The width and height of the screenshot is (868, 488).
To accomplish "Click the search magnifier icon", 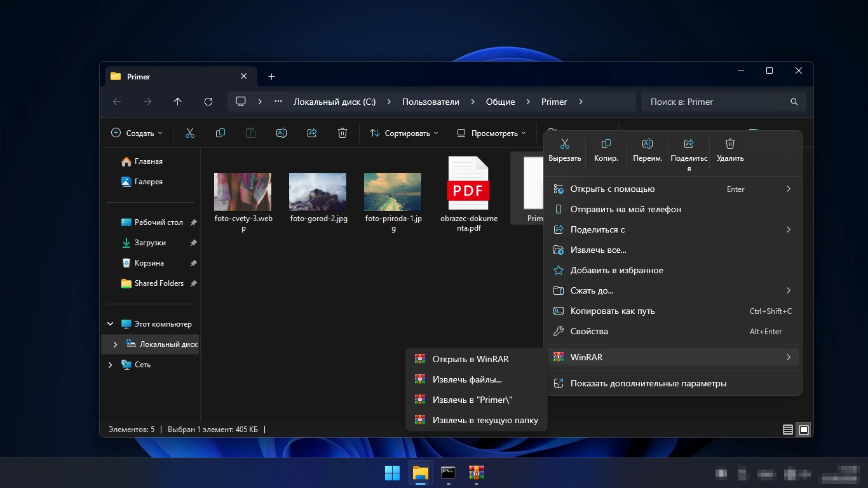I will (794, 102).
